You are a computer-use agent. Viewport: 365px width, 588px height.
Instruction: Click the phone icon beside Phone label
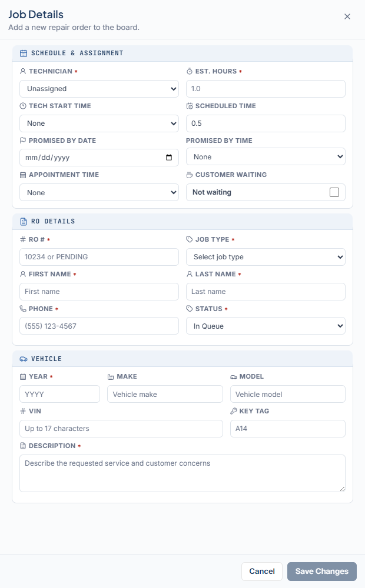23,309
